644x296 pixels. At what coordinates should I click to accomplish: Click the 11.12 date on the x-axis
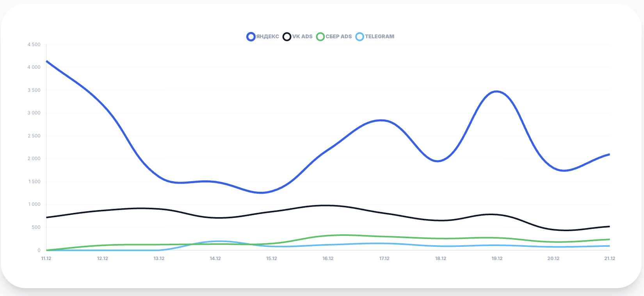coord(46,259)
